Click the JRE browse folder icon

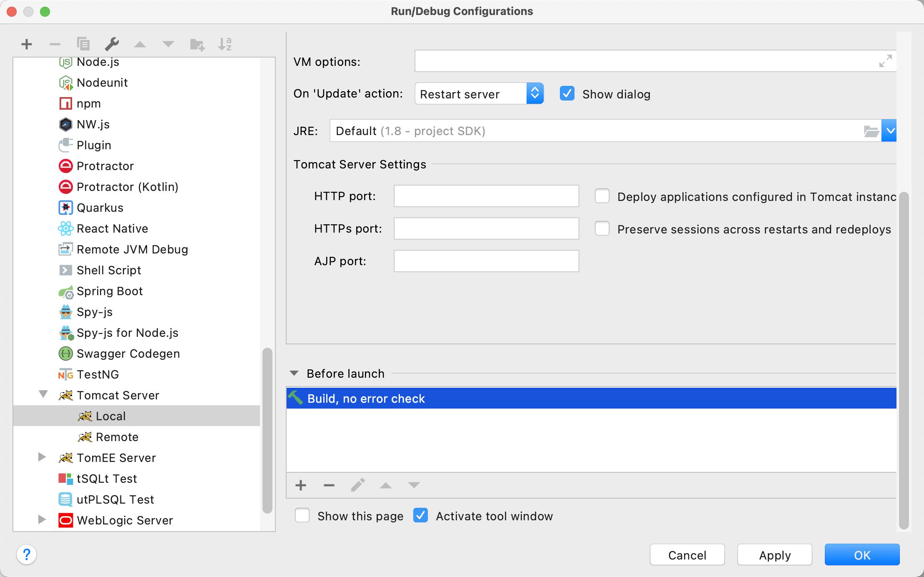pyautogui.click(x=871, y=131)
